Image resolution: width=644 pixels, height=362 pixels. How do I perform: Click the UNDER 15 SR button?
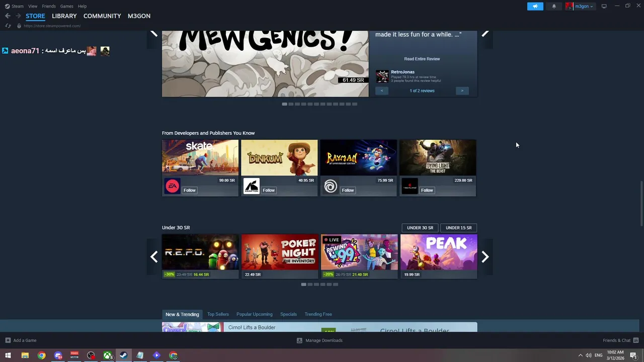458,228
